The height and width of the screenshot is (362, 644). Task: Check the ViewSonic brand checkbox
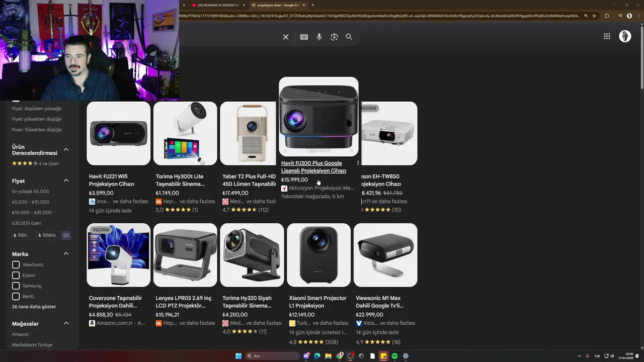point(16,264)
